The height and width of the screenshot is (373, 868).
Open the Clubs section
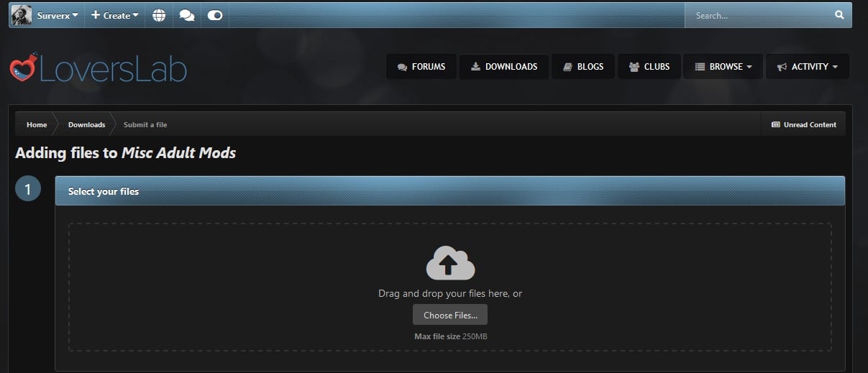point(649,66)
